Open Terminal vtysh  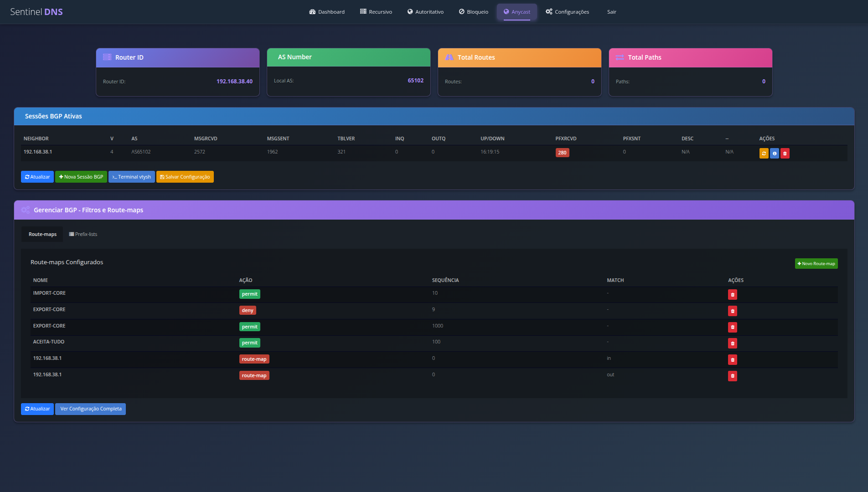click(132, 177)
